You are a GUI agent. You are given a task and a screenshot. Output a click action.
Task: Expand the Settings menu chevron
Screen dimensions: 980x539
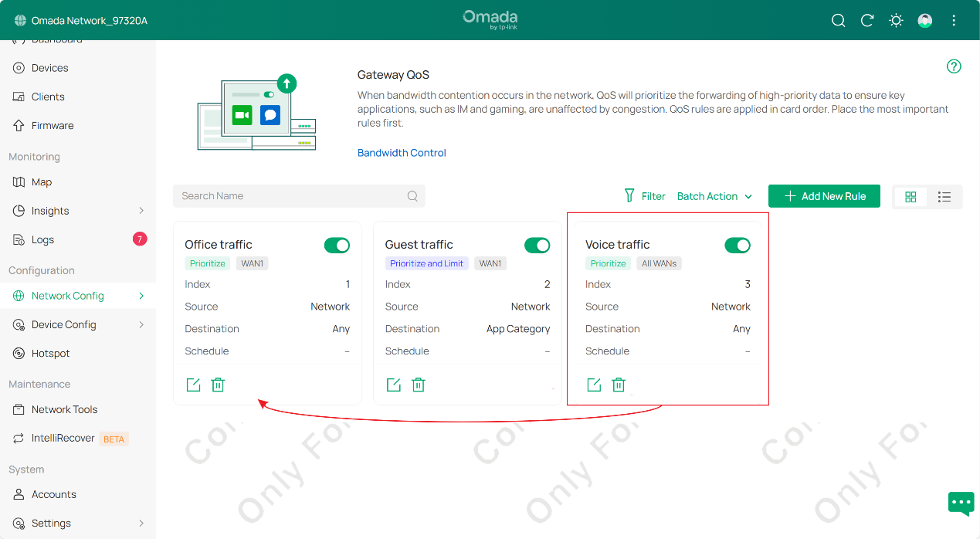[x=141, y=522]
